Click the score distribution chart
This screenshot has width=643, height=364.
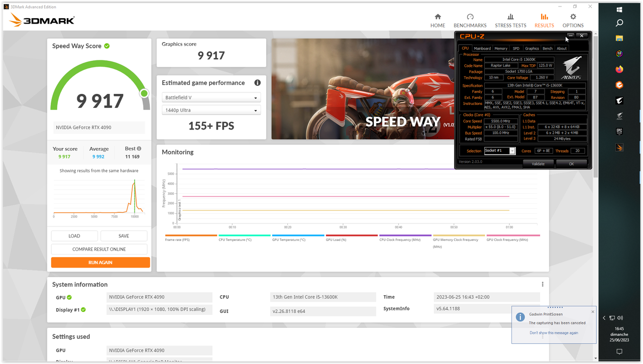click(x=99, y=197)
